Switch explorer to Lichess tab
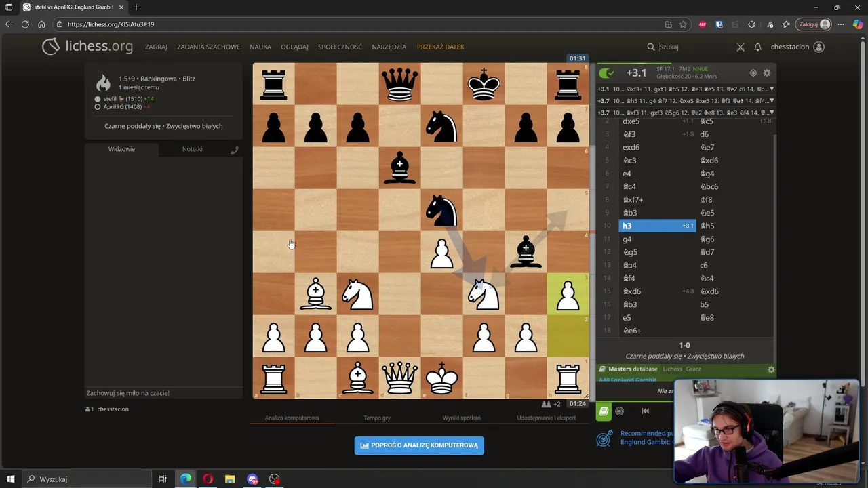 (672, 369)
